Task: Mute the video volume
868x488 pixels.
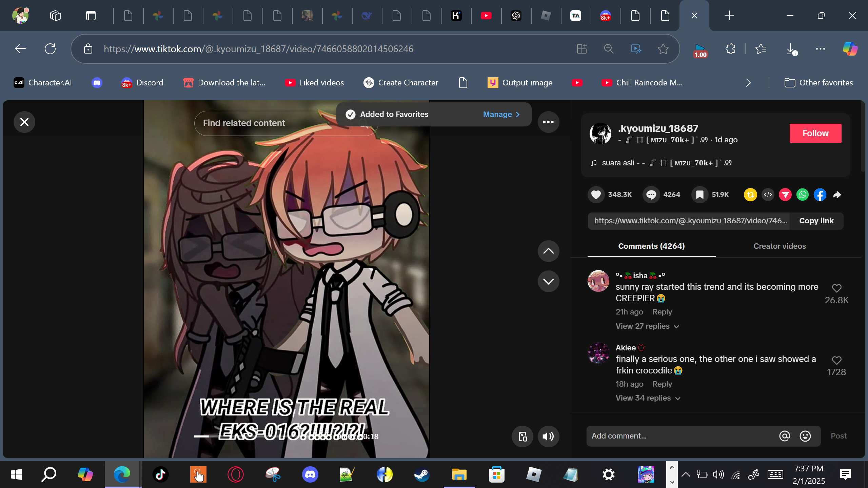Action: tap(548, 436)
